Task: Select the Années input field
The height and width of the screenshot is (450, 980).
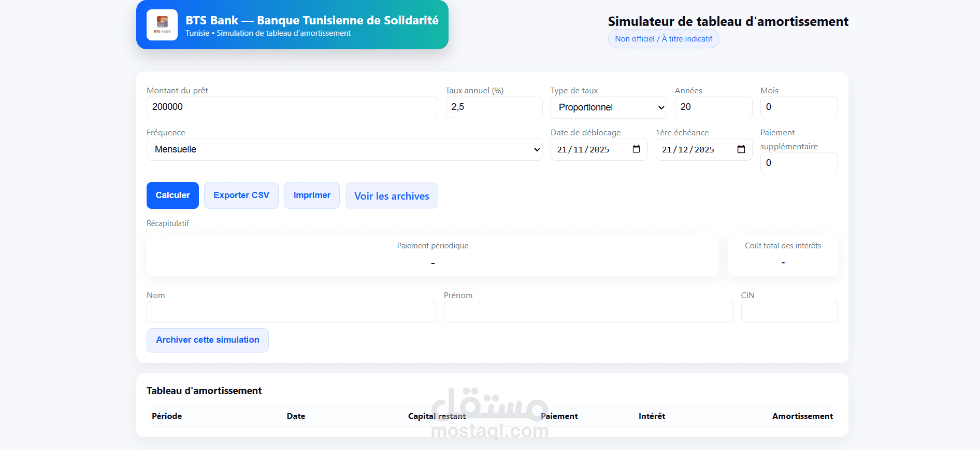Action: pos(713,107)
